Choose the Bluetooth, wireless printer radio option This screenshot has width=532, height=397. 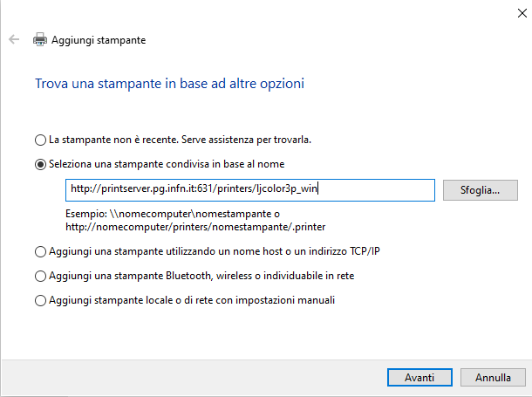(40, 277)
